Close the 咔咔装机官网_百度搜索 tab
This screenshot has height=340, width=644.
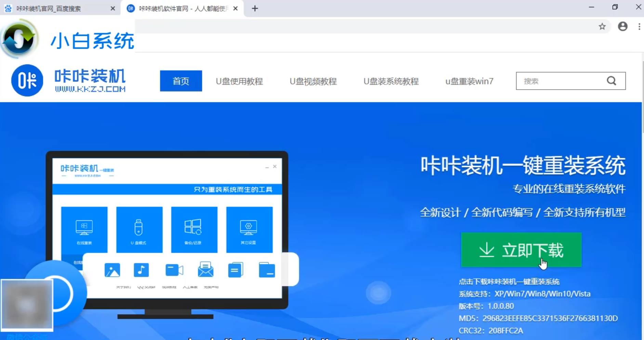pos(113,9)
